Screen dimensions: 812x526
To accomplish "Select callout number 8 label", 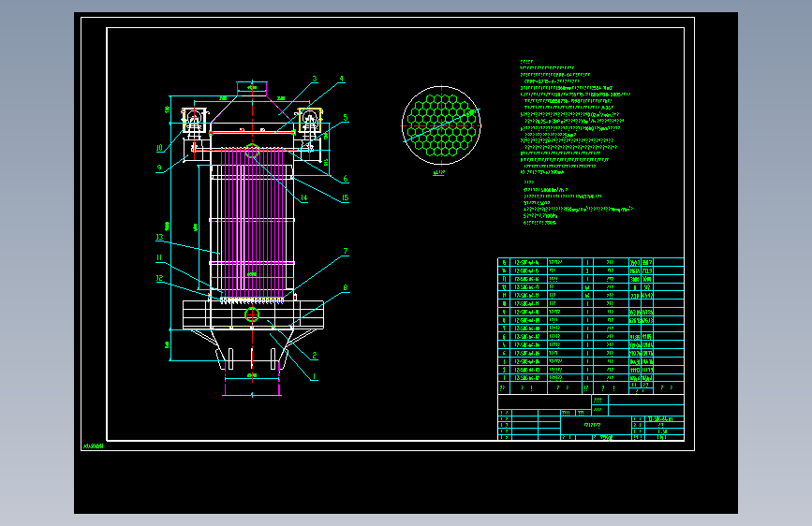I will (x=346, y=288).
